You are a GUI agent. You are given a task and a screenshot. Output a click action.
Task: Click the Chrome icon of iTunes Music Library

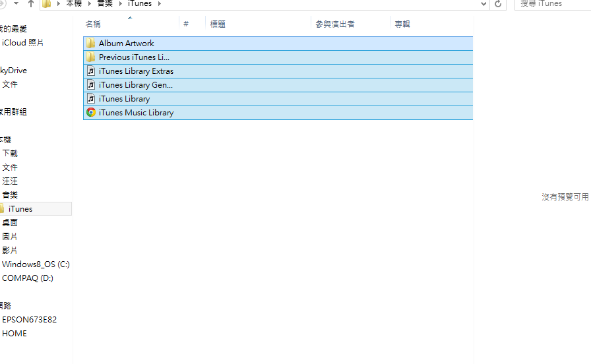pos(91,112)
